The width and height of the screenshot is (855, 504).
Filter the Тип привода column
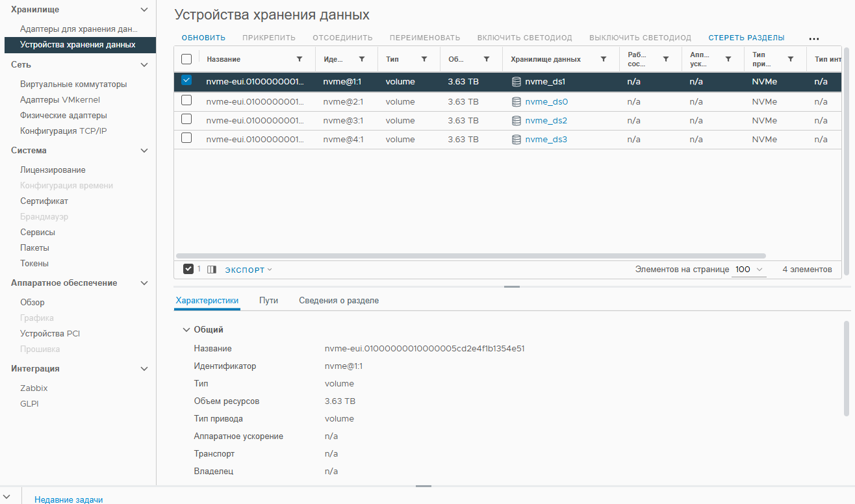click(791, 59)
